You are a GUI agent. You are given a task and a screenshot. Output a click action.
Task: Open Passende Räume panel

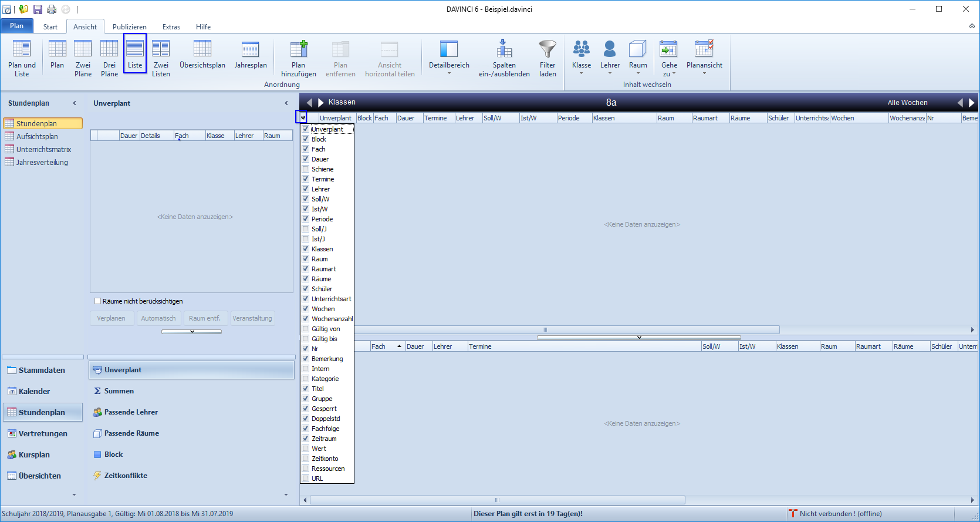tap(191, 433)
